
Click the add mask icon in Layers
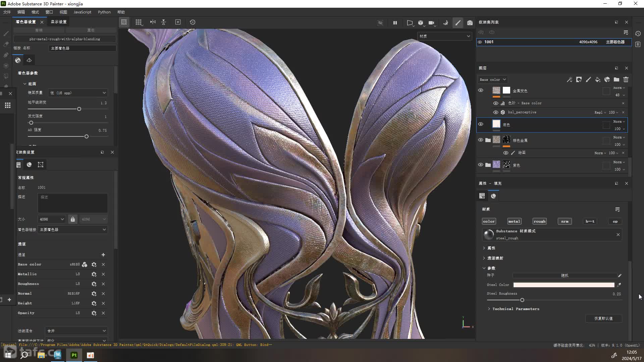579,80
